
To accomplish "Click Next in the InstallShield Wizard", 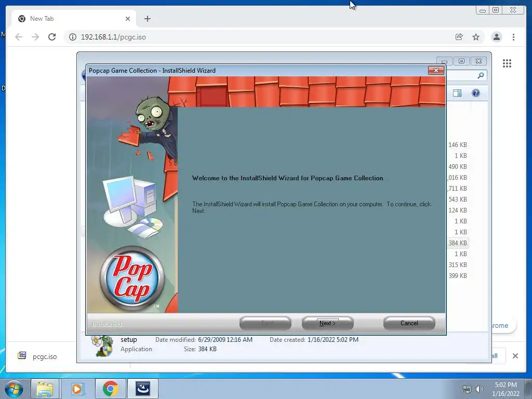I will coord(327,323).
